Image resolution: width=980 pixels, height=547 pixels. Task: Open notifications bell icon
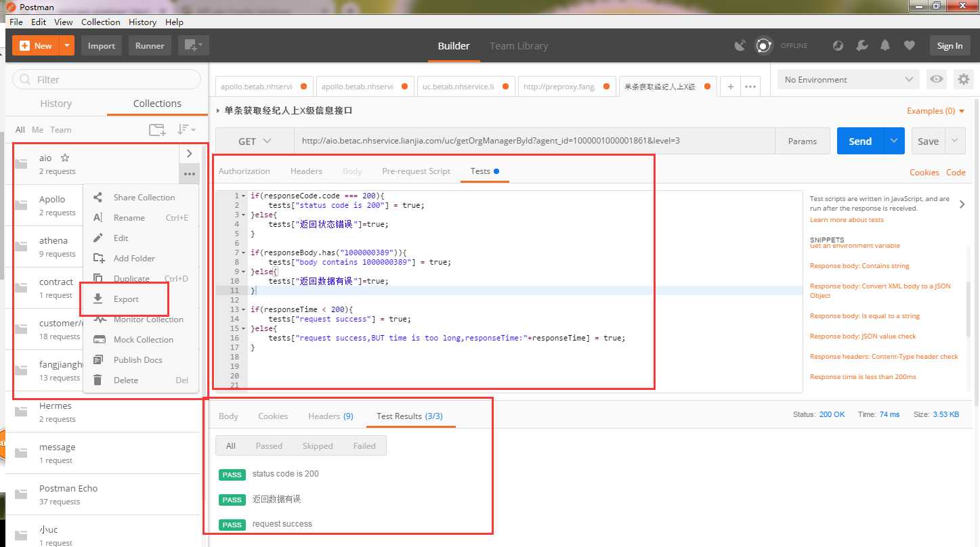pyautogui.click(x=885, y=46)
